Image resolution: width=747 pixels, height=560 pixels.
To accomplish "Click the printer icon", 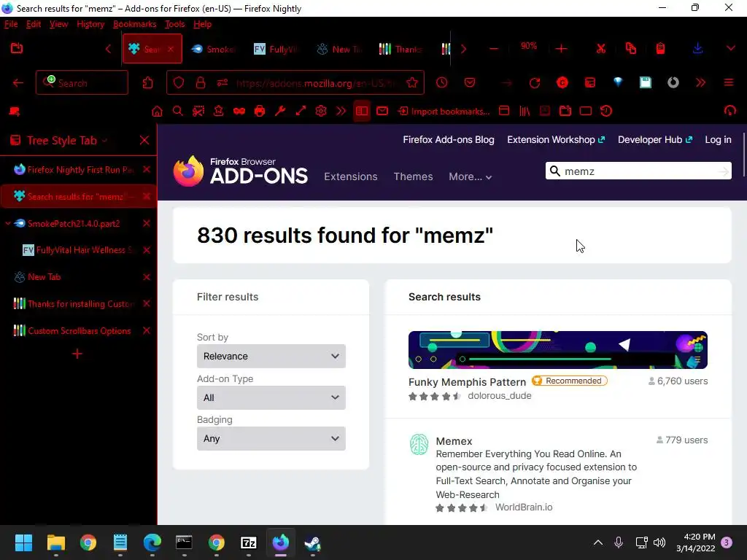I will click(x=260, y=112).
